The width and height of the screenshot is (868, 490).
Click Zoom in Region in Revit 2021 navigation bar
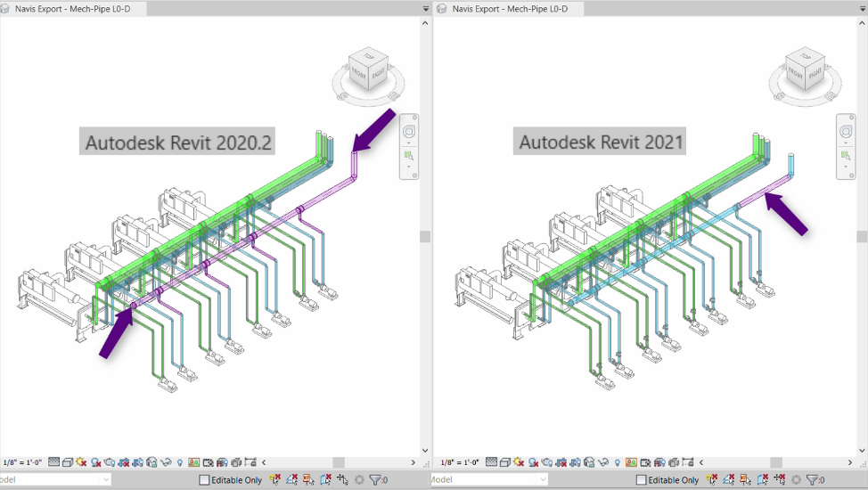pyautogui.click(x=846, y=155)
